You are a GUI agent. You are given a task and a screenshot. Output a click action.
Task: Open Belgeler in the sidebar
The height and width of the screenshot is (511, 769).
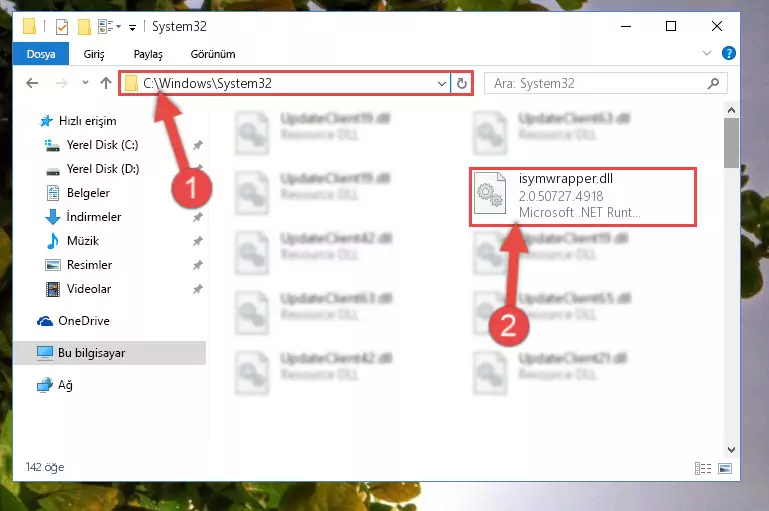88,193
